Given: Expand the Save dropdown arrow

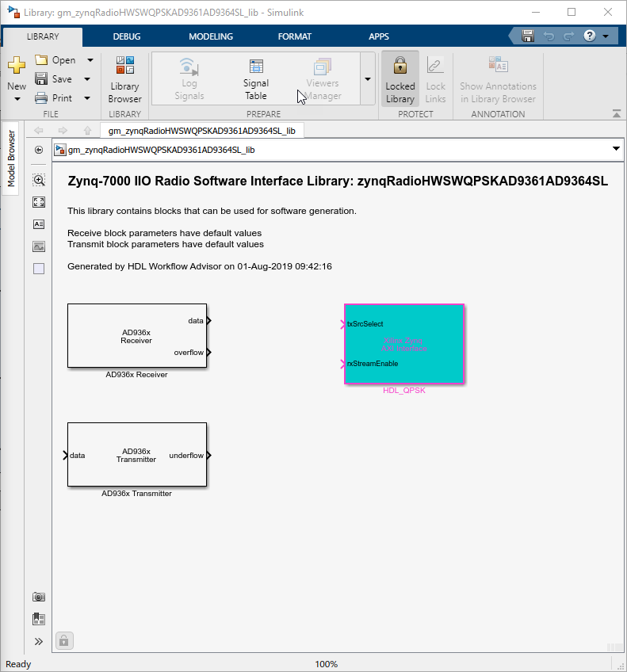Looking at the screenshot, I should (87, 79).
